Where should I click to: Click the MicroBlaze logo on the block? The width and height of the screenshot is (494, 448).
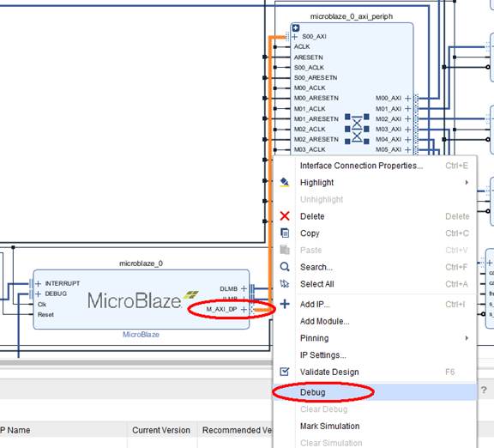pyautogui.click(x=142, y=300)
